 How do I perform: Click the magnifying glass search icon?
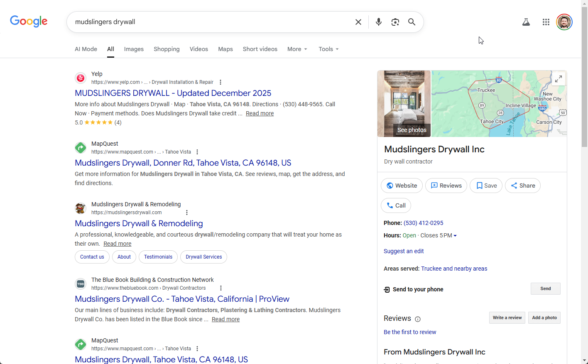[x=412, y=22]
